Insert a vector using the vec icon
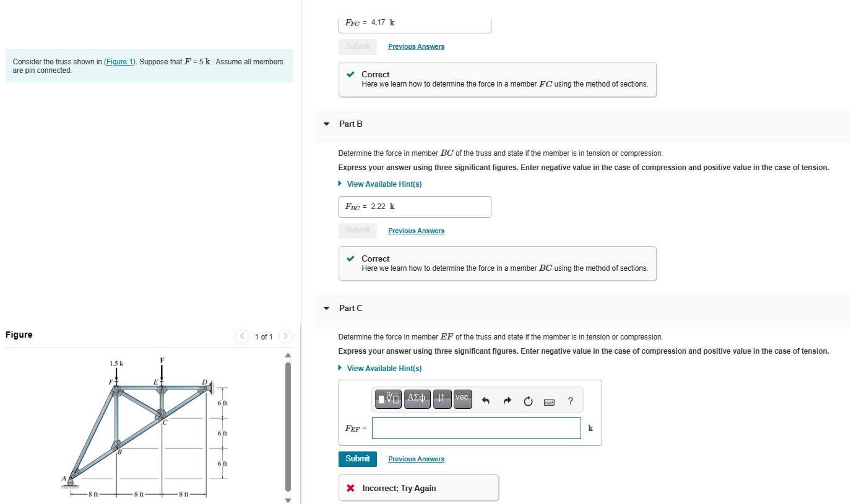This screenshot has height=504, width=851. [x=462, y=399]
